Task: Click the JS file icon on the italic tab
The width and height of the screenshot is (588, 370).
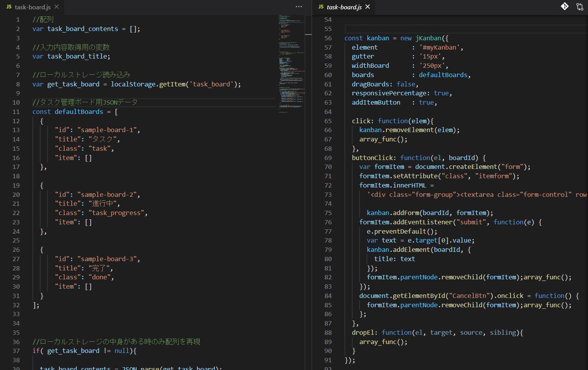Action: [321, 7]
